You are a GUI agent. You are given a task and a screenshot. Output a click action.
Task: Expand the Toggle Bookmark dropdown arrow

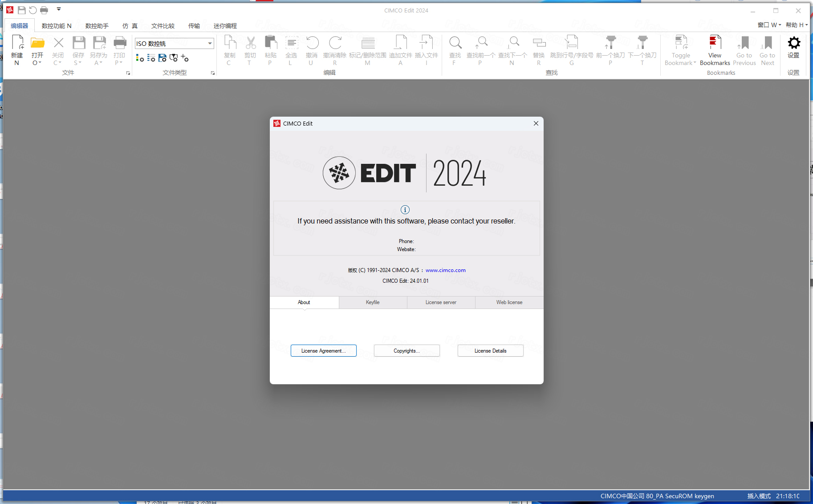coord(695,63)
